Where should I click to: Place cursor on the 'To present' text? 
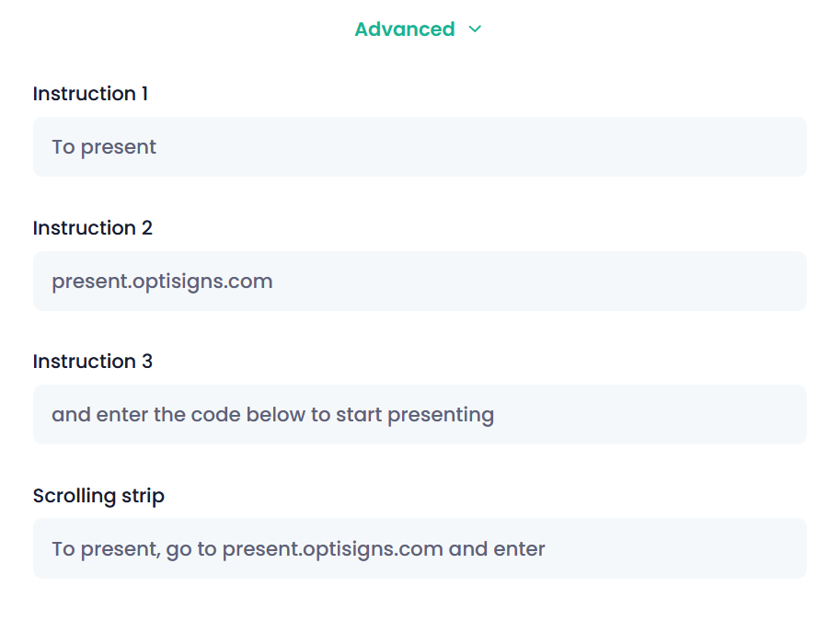click(x=104, y=147)
